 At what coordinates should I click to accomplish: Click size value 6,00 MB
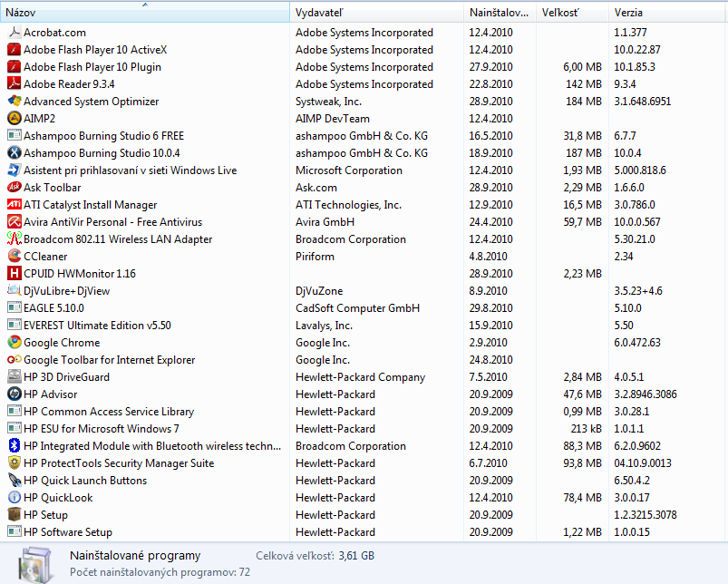tap(582, 67)
